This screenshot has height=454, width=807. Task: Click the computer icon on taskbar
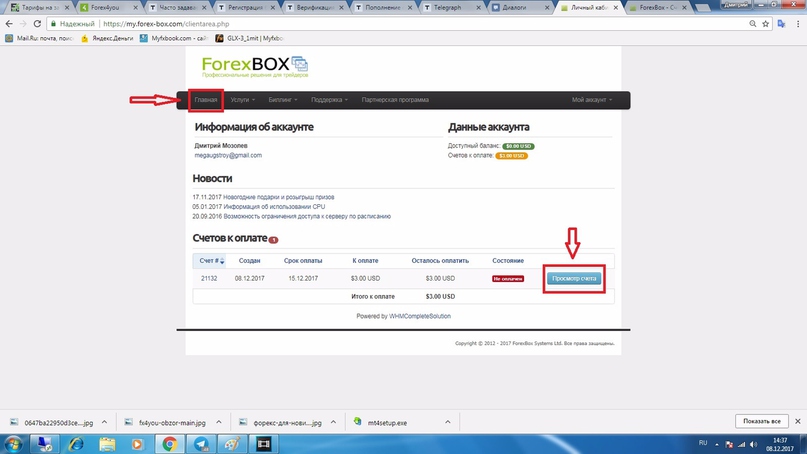click(44, 444)
